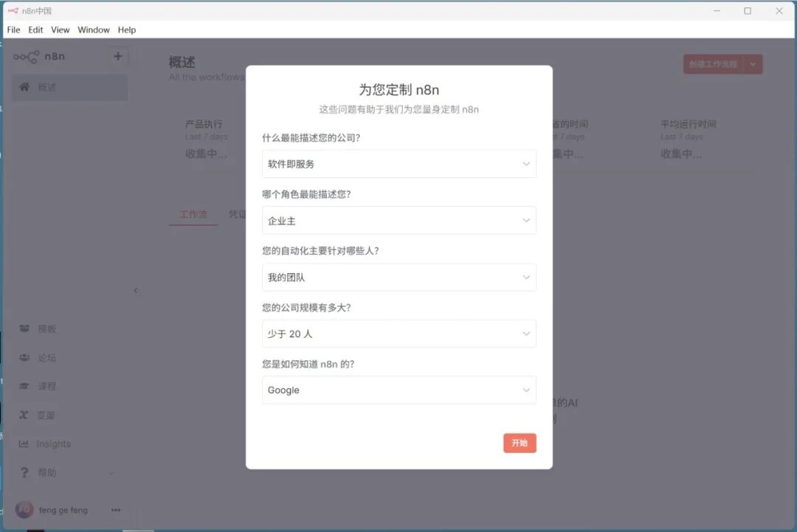Expand the dropdown showing Google
This screenshot has height=532, width=797.
point(398,390)
